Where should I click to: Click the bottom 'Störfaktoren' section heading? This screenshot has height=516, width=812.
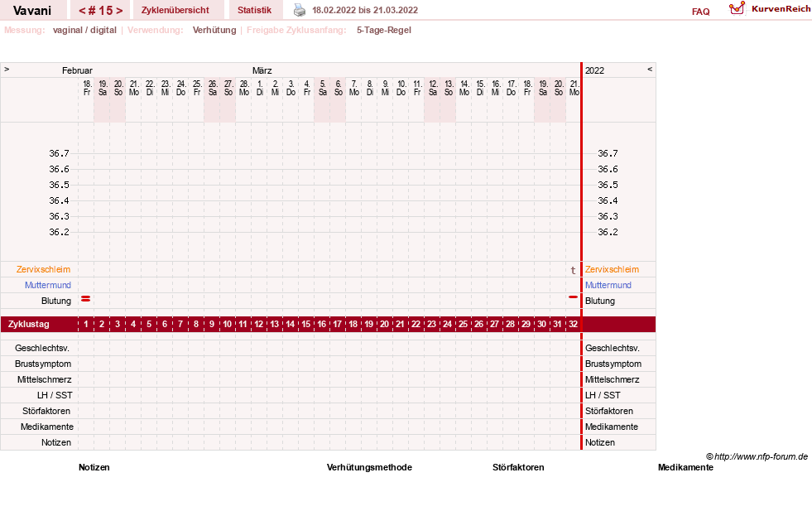tap(518, 467)
